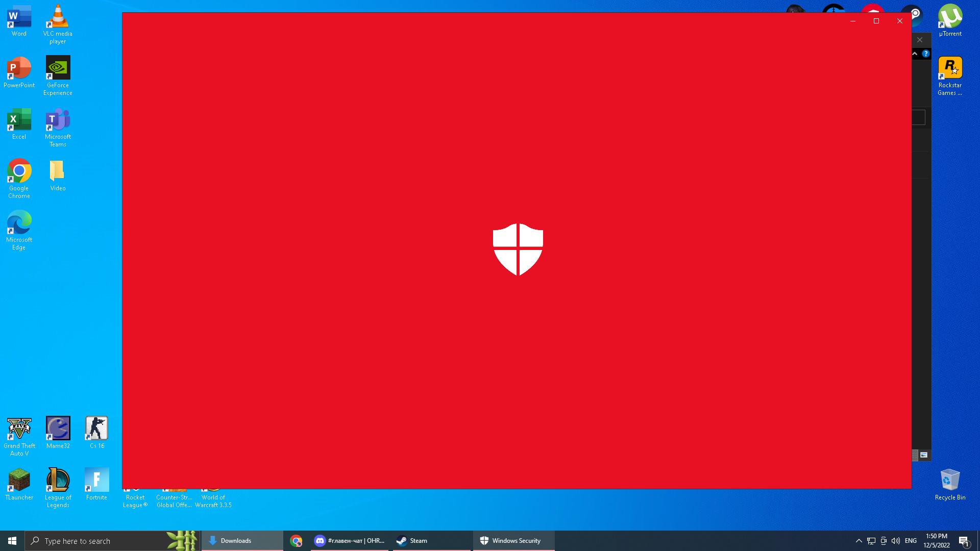This screenshot has width=980, height=551.
Task: Switch to the Steam taskbar window
Action: (x=431, y=541)
